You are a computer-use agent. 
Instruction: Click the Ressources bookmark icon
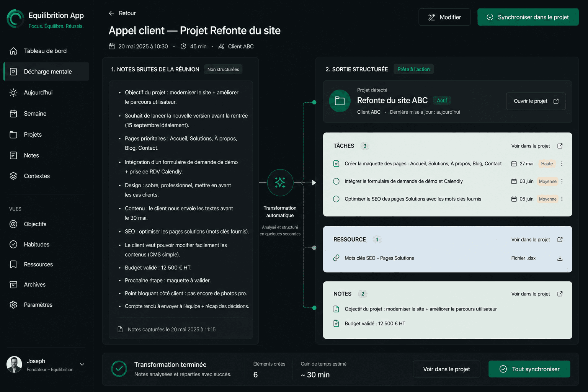tap(13, 265)
